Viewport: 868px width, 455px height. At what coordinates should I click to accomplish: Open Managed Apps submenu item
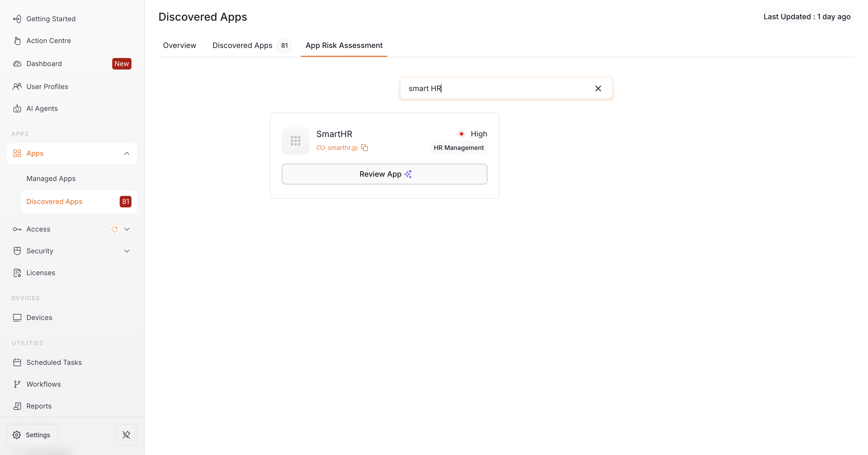pyautogui.click(x=51, y=179)
